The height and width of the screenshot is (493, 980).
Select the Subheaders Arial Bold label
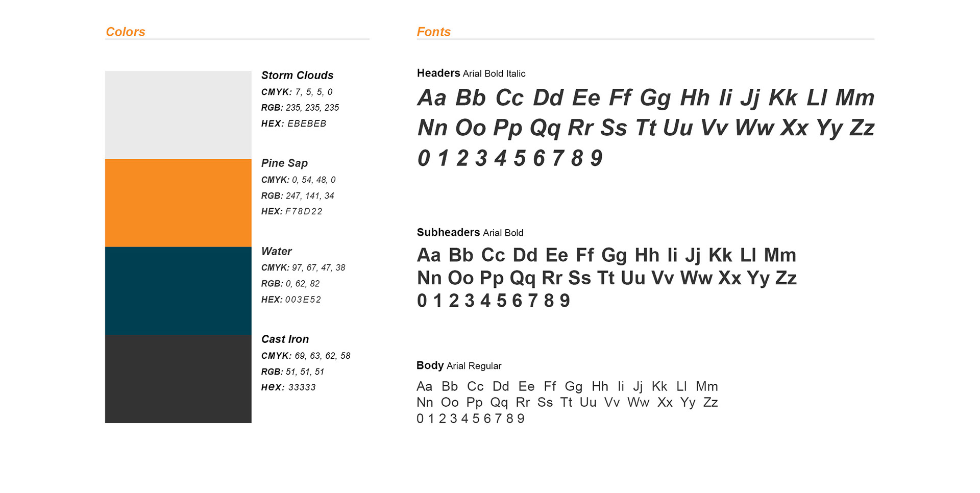pyautogui.click(x=470, y=233)
